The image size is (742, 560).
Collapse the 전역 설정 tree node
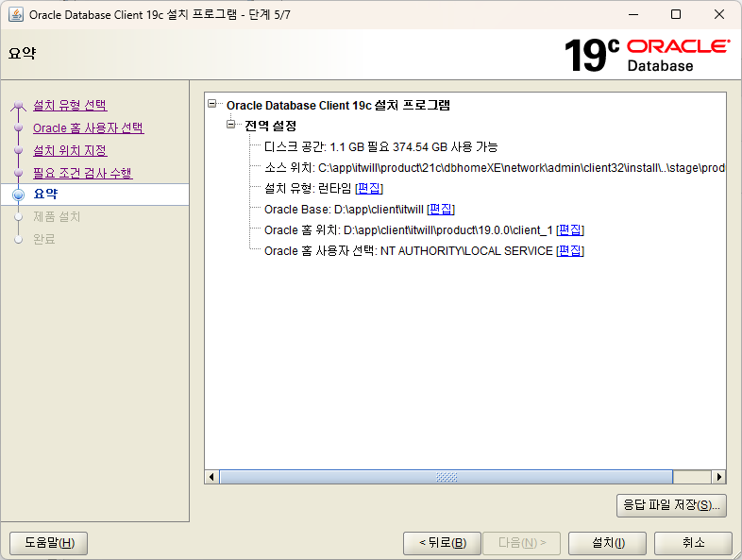point(231,125)
